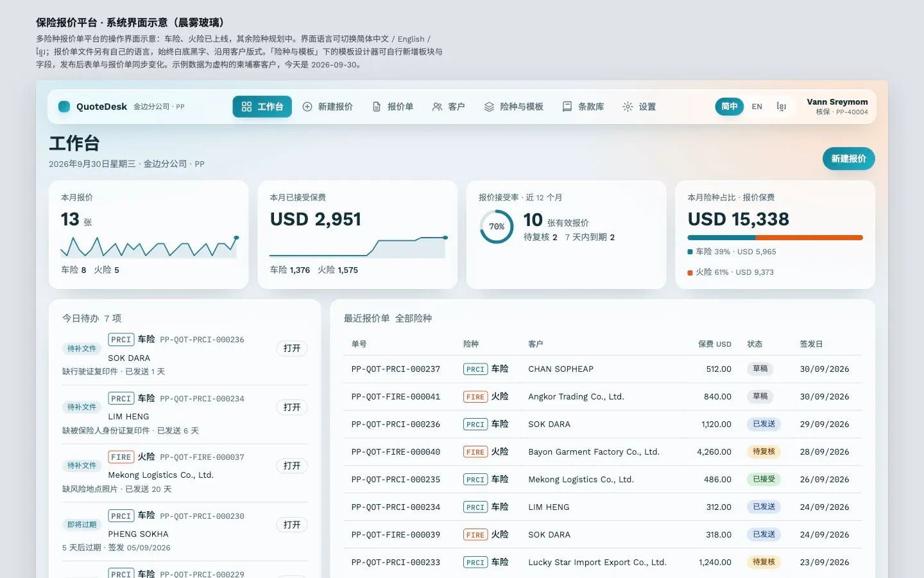This screenshot has height=578, width=924.
Task: Click the 草稿 badge for CHAN SOPHEAP
Action: (x=760, y=369)
